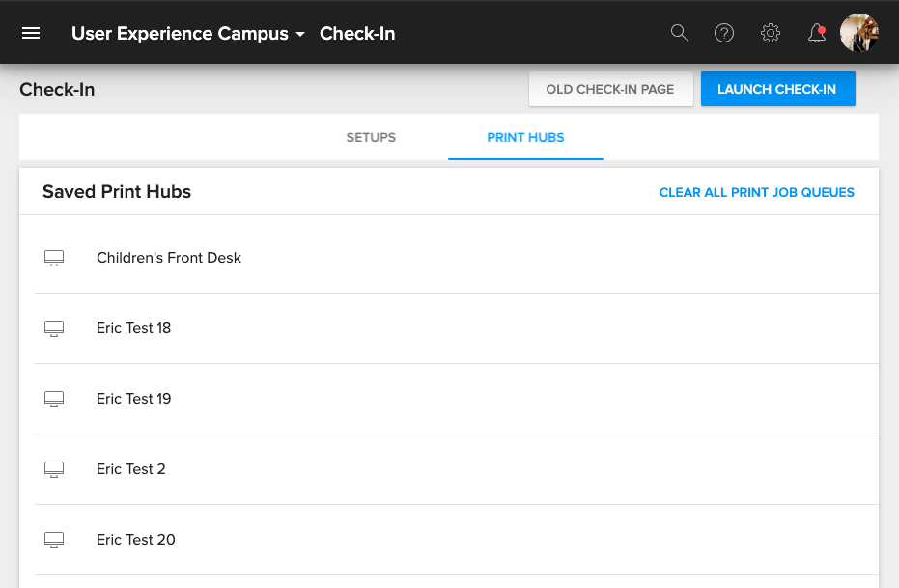
Task: Select the Eric Test 2 print hub
Action: [131, 468]
